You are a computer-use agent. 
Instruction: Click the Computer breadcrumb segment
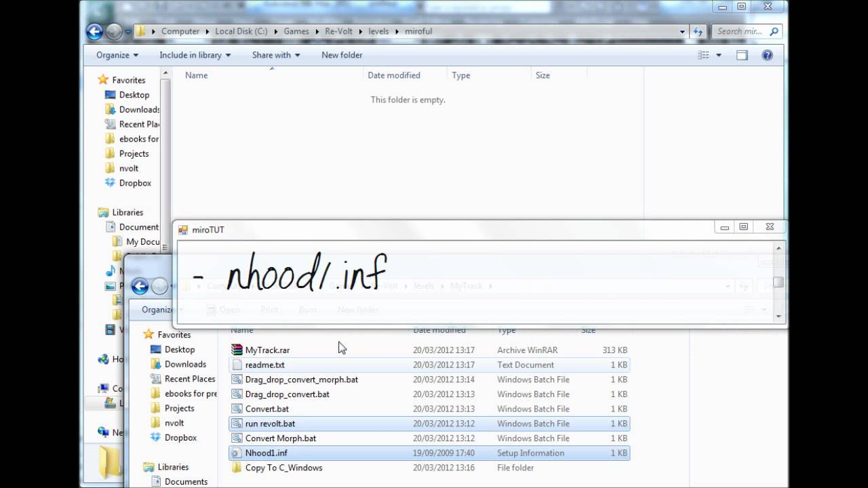180,31
